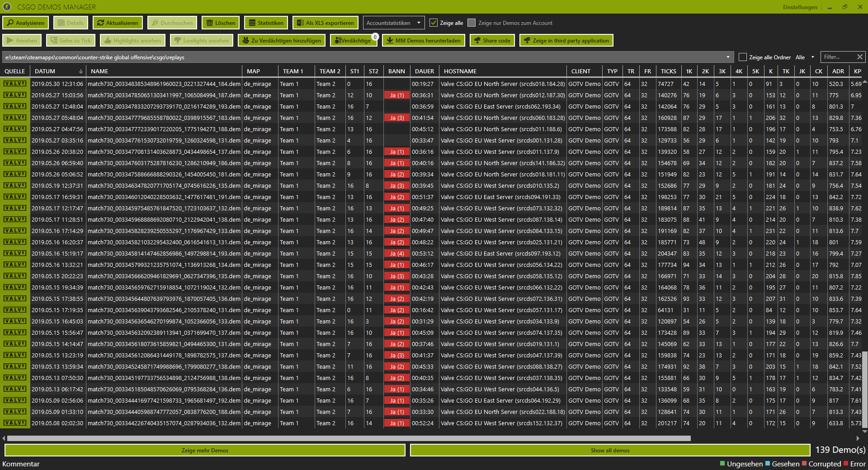This screenshot has height=470, width=868.
Task: Click the Analysieren button
Action: click(x=26, y=23)
